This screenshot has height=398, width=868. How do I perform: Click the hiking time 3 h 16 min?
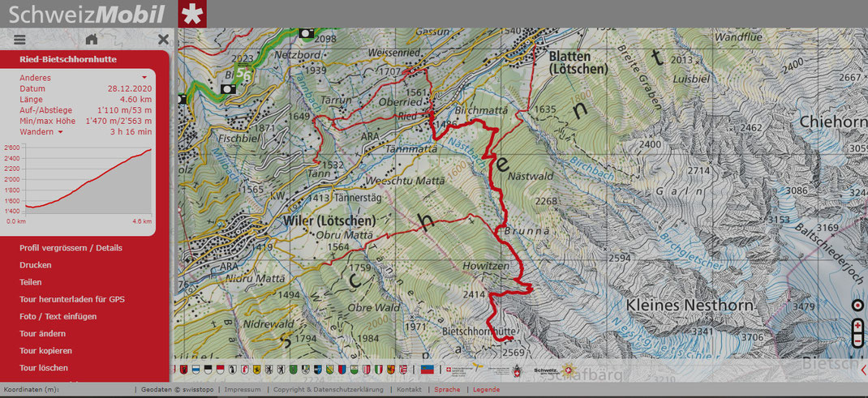click(131, 131)
